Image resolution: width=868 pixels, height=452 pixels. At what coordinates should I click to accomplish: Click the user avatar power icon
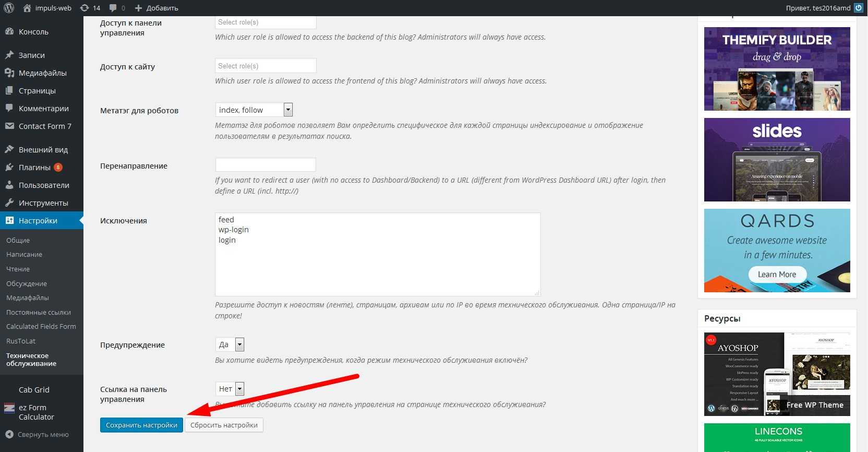tap(858, 8)
